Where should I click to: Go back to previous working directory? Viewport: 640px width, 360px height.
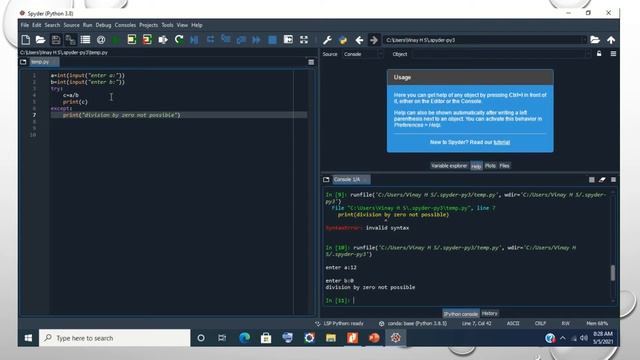tap(359, 40)
